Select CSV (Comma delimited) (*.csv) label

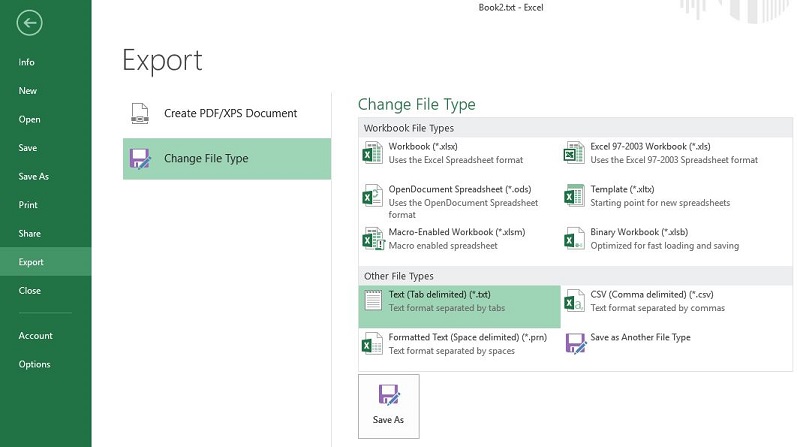pos(652,294)
